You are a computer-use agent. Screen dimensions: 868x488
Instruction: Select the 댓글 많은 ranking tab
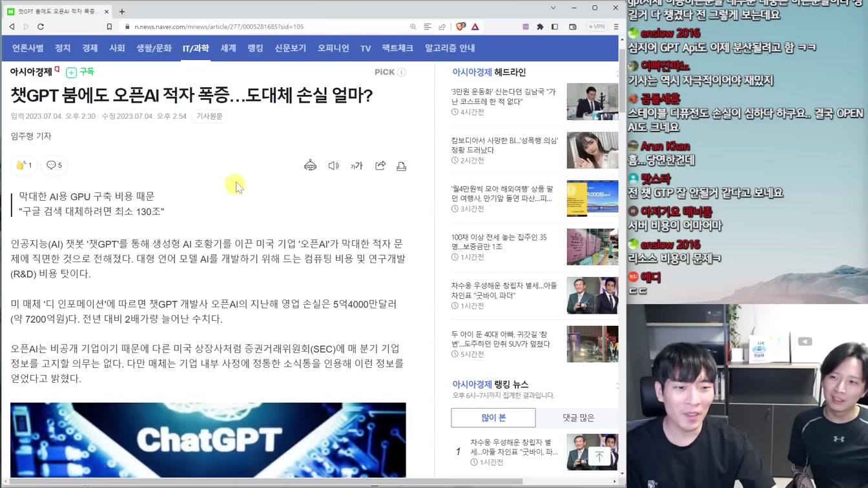578,418
